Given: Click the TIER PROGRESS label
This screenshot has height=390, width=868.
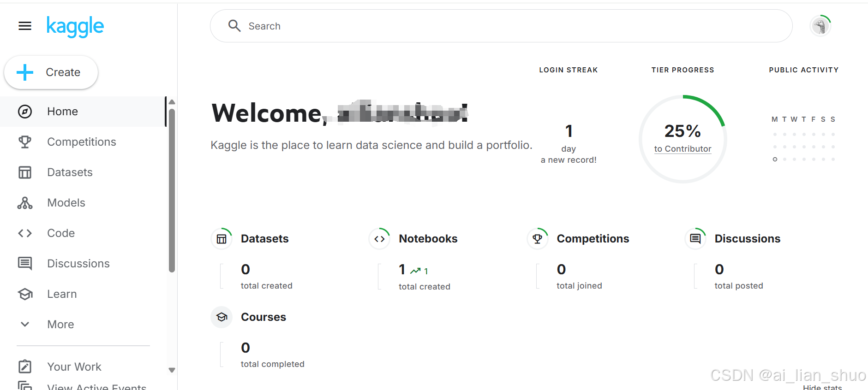Looking at the screenshot, I should [x=682, y=70].
